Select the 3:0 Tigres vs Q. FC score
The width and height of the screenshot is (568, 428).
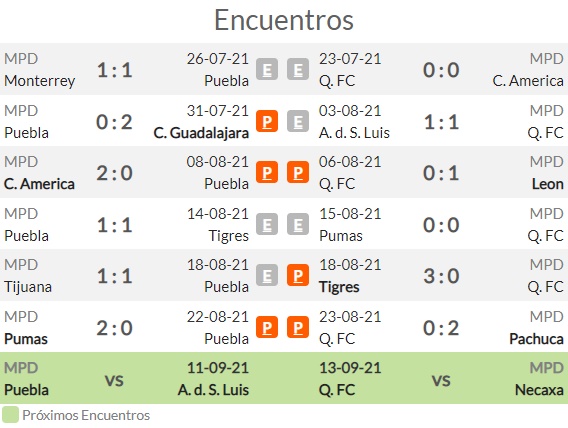(x=441, y=276)
